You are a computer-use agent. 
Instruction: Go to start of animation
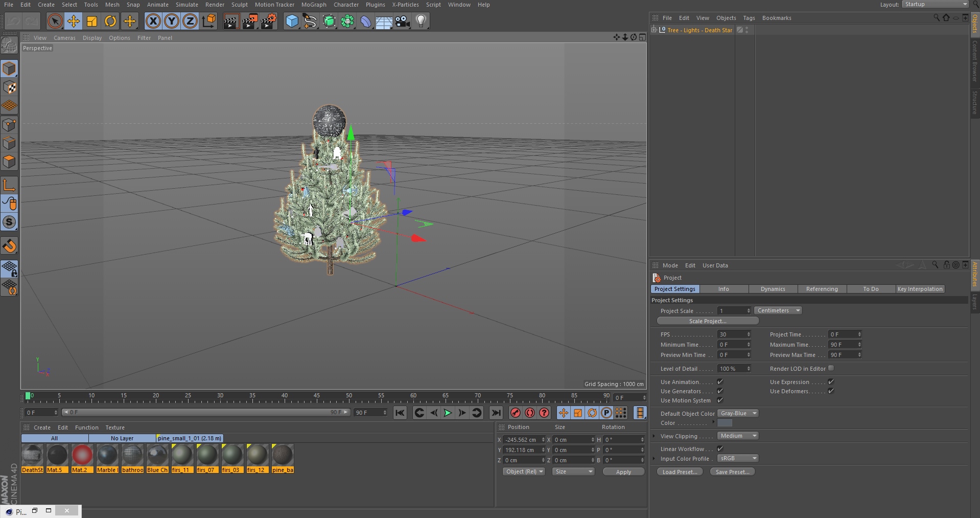click(400, 413)
